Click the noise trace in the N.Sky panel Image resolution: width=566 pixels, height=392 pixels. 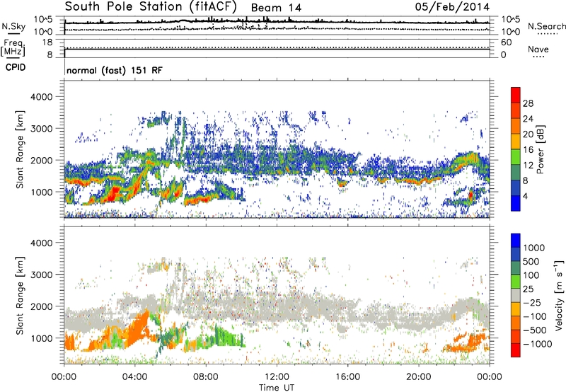tap(277, 22)
